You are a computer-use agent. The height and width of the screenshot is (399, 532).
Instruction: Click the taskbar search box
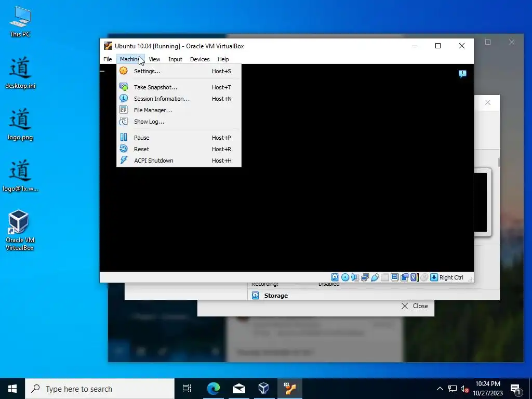click(100, 389)
